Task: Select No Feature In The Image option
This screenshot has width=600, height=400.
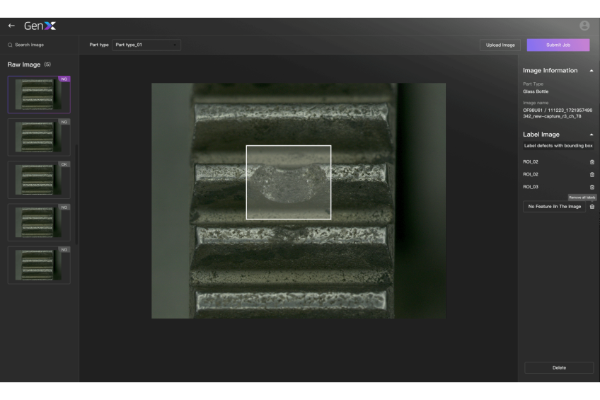Action: [x=553, y=207]
